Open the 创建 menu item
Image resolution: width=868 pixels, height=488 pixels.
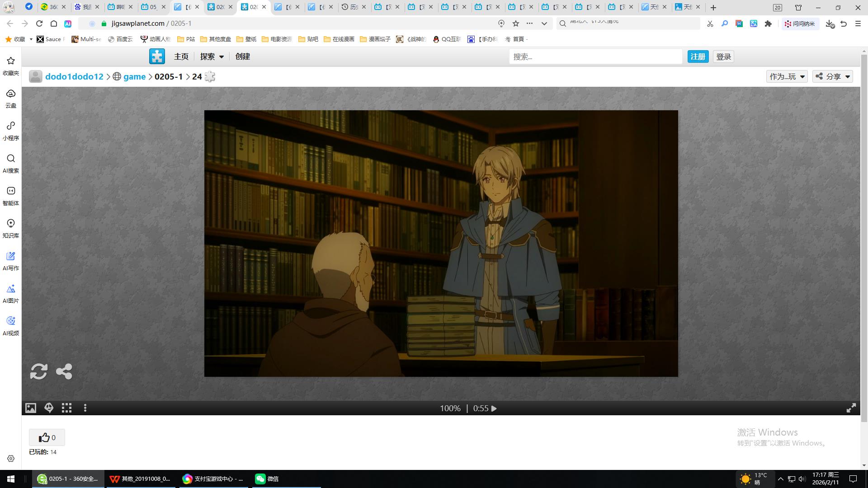click(242, 56)
